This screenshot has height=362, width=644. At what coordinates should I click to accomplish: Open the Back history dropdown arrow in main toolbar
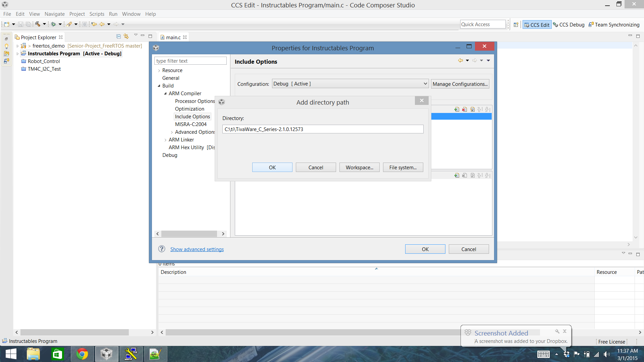(x=109, y=24)
